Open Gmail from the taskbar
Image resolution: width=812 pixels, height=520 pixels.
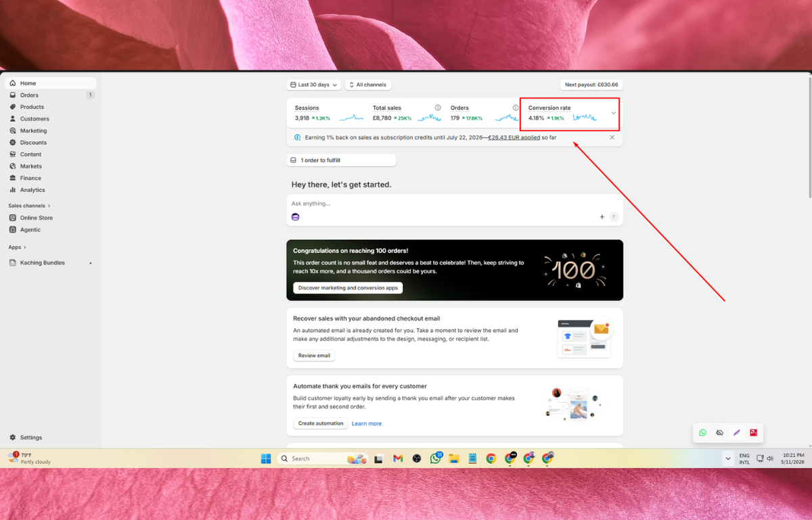pos(398,458)
